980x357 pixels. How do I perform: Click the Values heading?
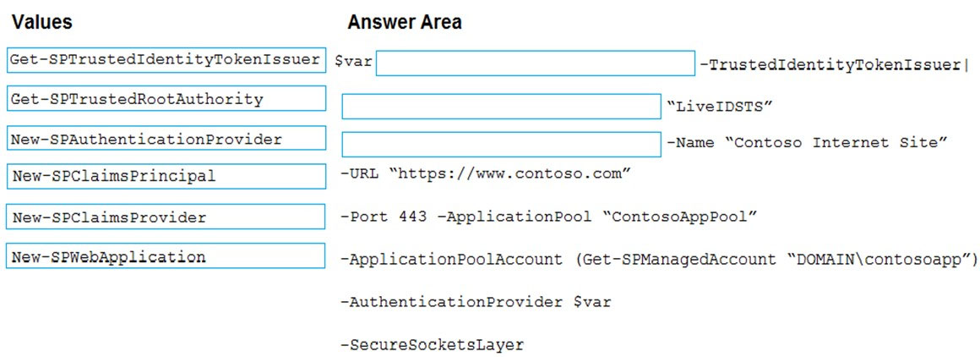42,23
